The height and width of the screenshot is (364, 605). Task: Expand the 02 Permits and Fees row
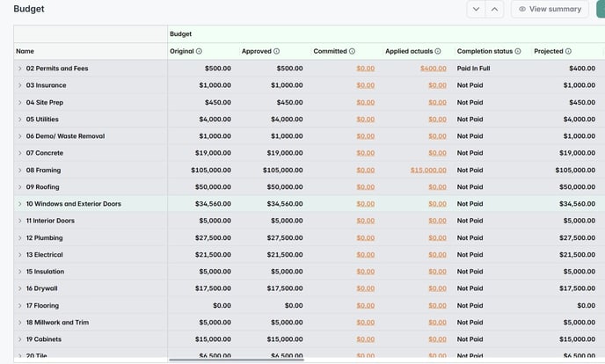pos(19,69)
